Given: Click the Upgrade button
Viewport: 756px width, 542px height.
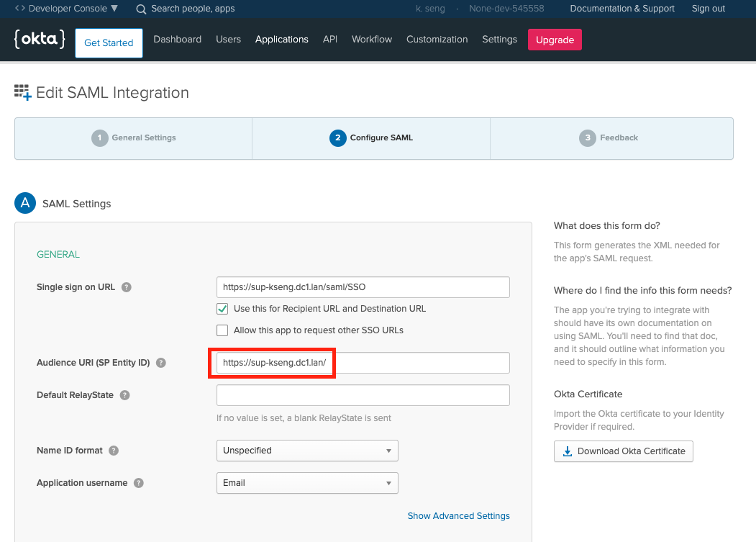Looking at the screenshot, I should (555, 40).
